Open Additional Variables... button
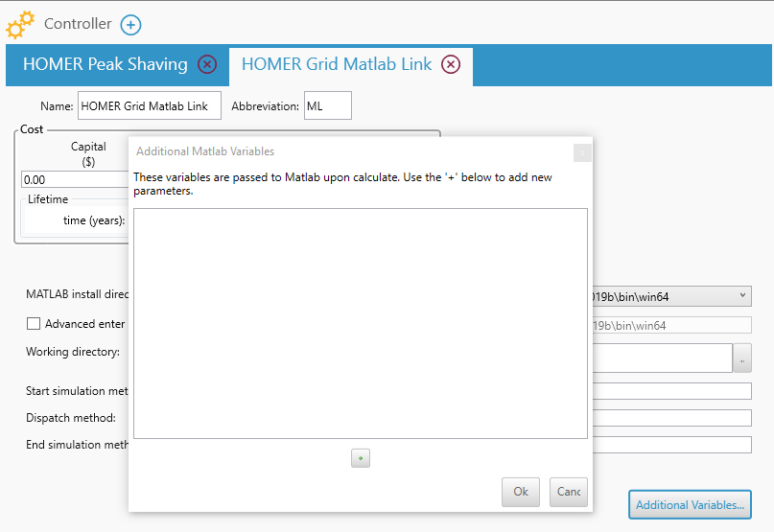The image size is (774, 532). click(690, 504)
